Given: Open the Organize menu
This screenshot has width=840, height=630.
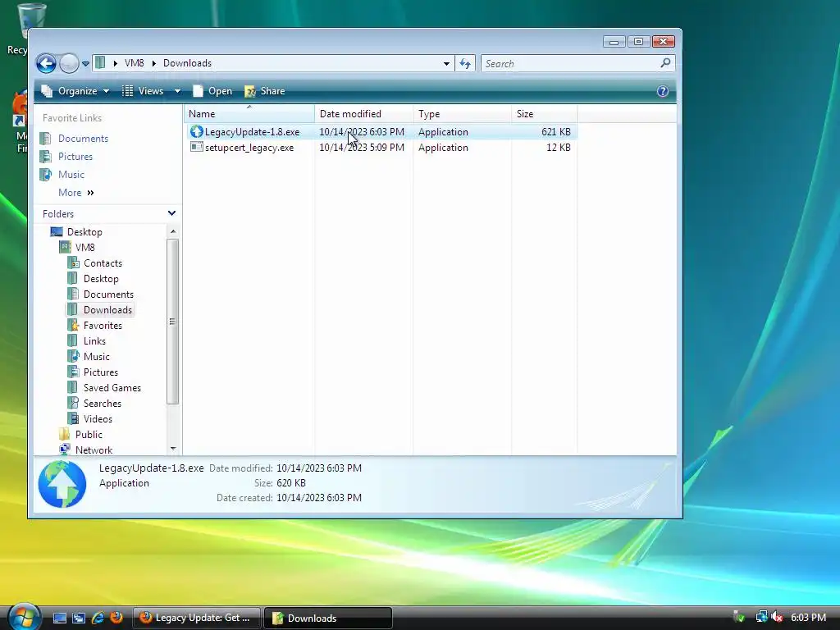Looking at the screenshot, I should pyautogui.click(x=75, y=91).
